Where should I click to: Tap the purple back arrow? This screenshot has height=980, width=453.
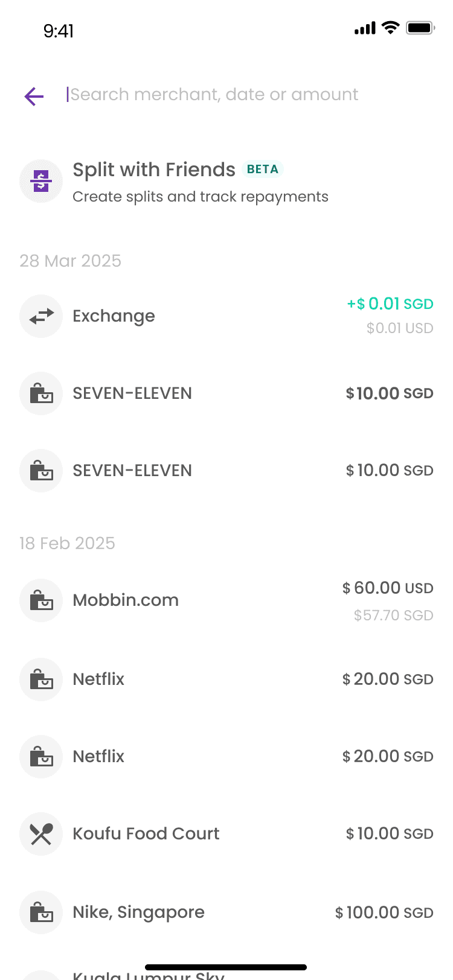pyautogui.click(x=34, y=95)
